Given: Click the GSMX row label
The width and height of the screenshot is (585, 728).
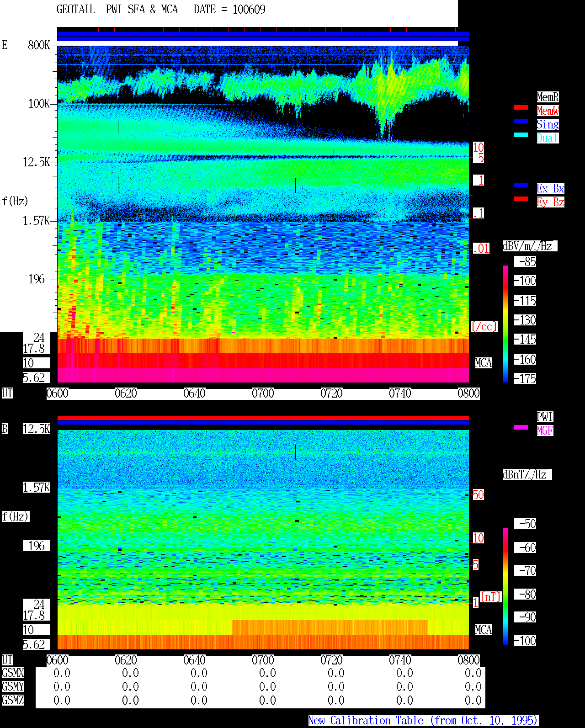Looking at the screenshot, I should pyautogui.click(x=13, y=673).
